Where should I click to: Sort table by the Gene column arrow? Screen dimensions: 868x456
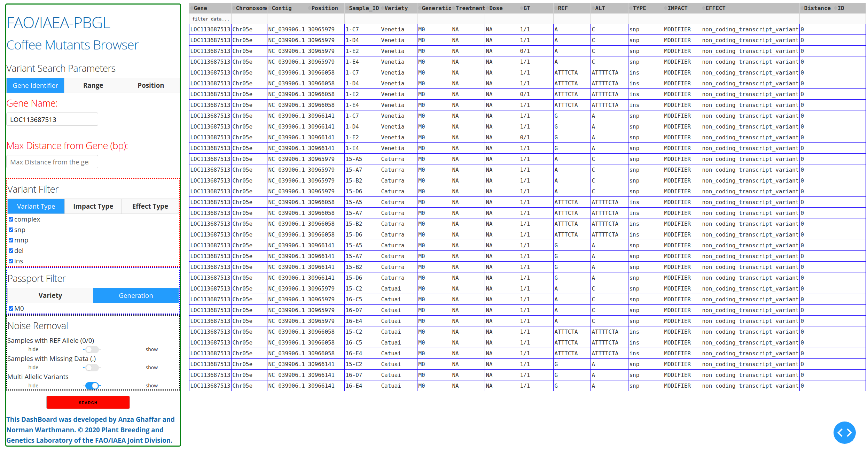192,8
